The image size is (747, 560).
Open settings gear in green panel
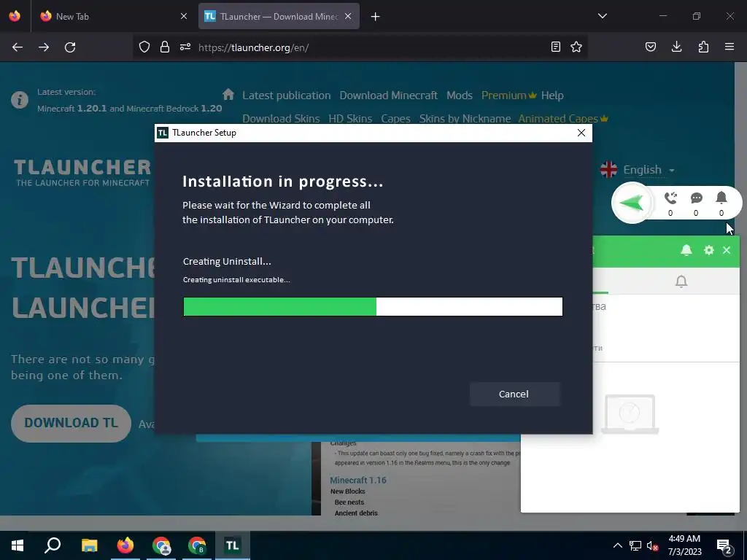[x=709, y=250]
